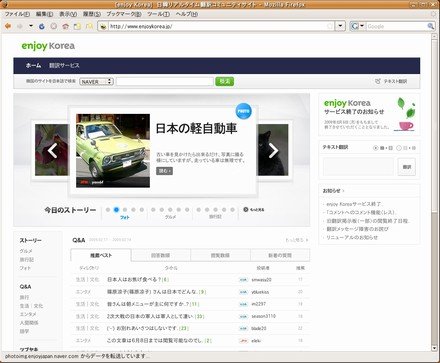
Task: Select the 翻訳サービス tab in the navigation bar
Action: coord(64,65)
